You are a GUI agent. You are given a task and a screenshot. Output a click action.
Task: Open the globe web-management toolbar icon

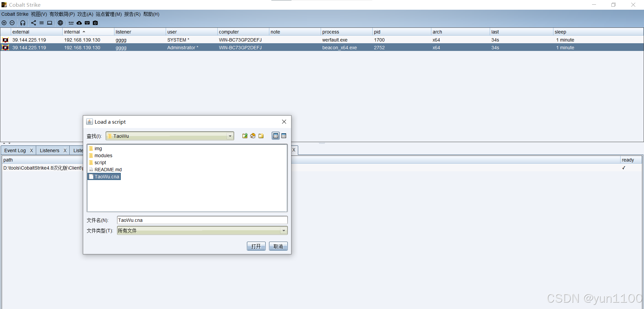[x=60, y=23]
